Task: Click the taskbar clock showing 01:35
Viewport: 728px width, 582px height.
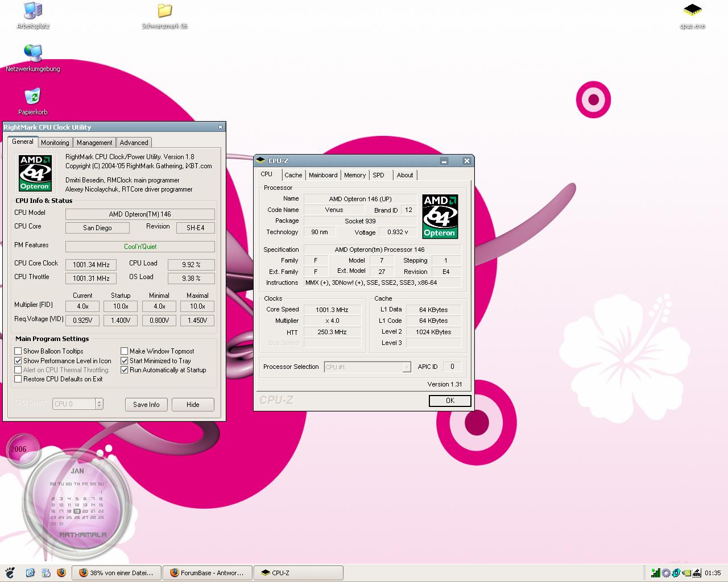Action: click(x=713, y=573)
